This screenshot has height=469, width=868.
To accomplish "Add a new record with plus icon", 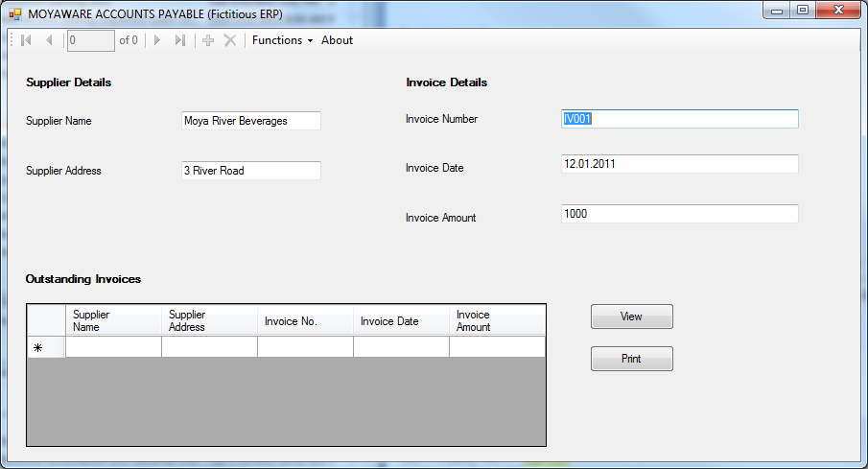I will coord(208,40).
